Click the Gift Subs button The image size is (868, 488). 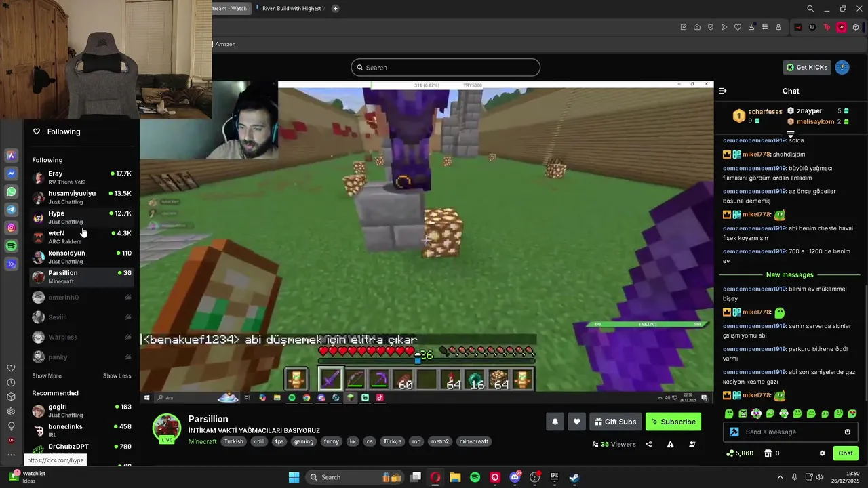click(x=615, y=422)
